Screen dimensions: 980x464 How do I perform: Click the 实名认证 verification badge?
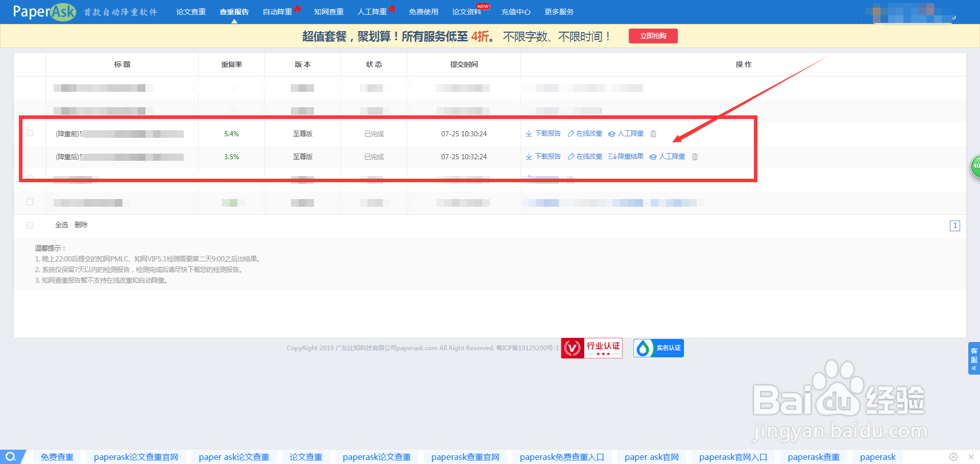[x=658, y=348]
